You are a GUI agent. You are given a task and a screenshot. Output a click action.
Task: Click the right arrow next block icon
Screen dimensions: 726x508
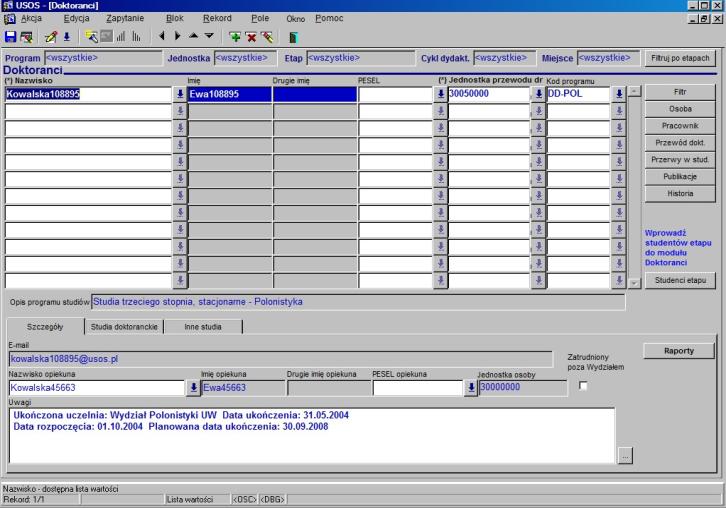(x=177, y=36)
